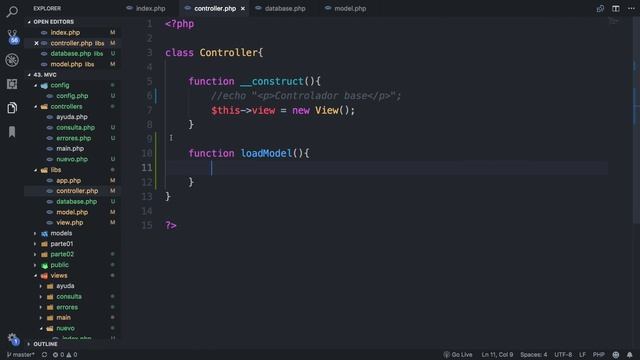Viewport: 640px width, 360px height.
Task: Open config.php in the file tree
Action: tap(72, 96)
